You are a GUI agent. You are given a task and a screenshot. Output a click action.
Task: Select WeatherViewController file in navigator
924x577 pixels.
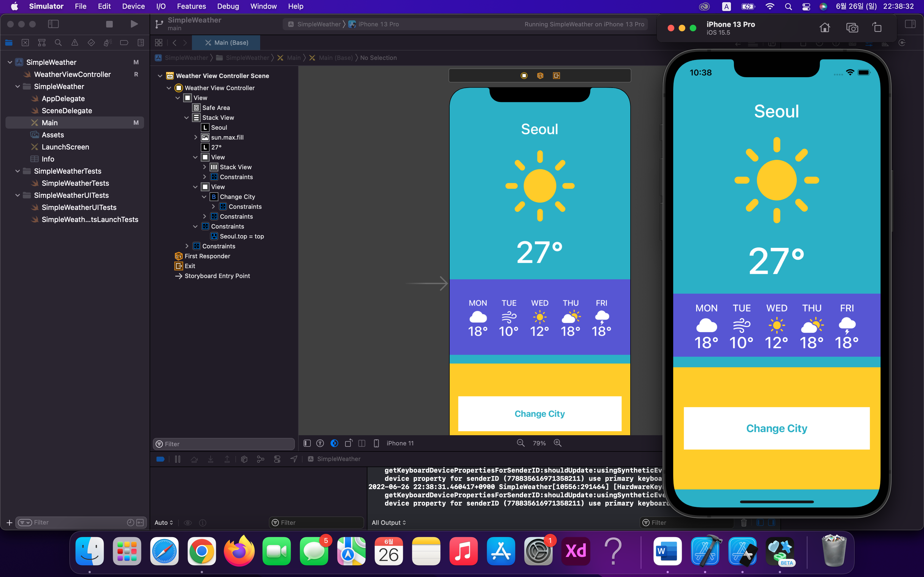[x=72, y=74]
